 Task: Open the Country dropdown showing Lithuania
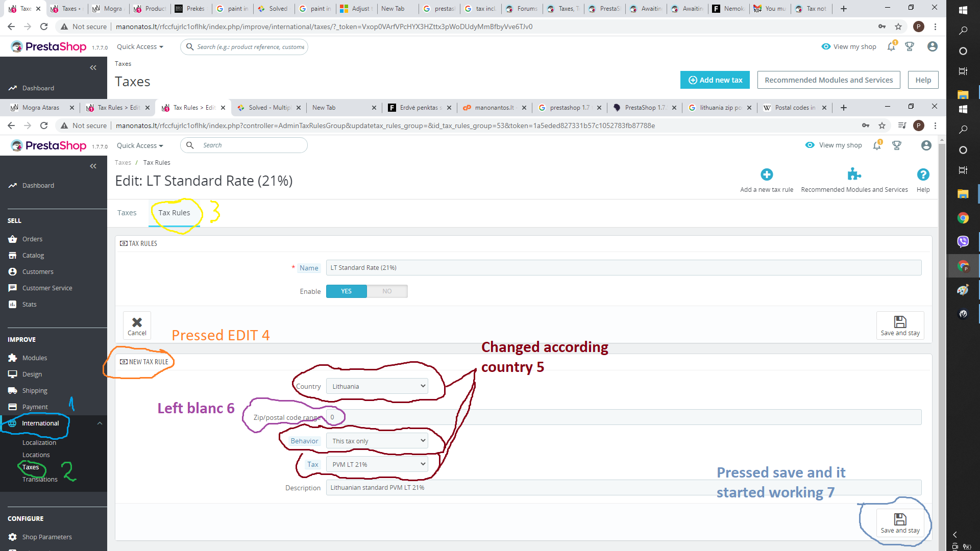click(377, 386)
